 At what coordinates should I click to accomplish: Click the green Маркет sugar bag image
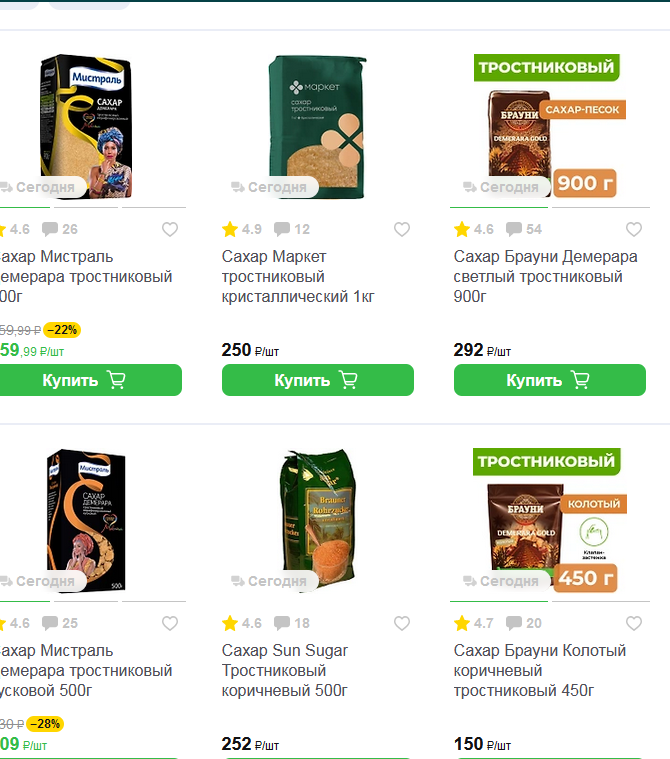[317, 127]
